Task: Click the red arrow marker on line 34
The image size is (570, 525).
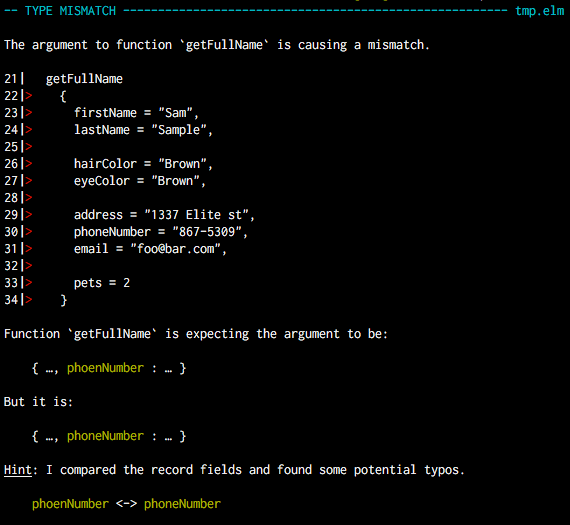Action: 29,300
